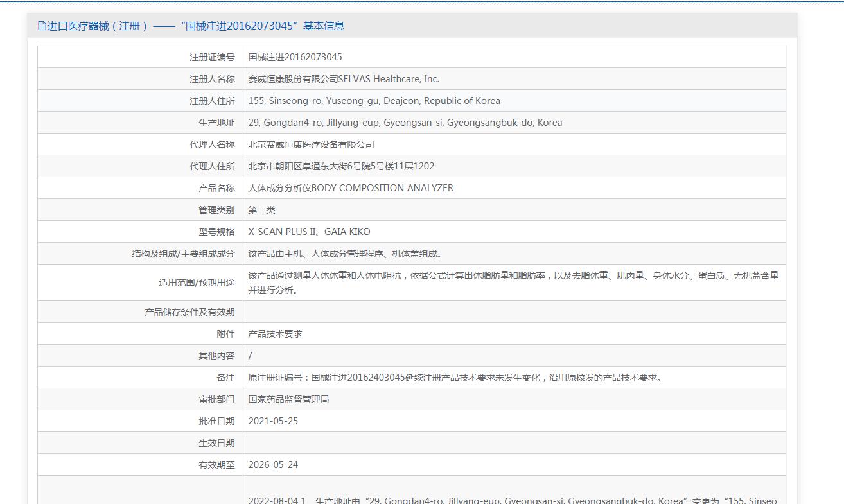Click the 适用范围/预期用途 description paragraph
Viewport: 844px width, 504px height.
513,282
